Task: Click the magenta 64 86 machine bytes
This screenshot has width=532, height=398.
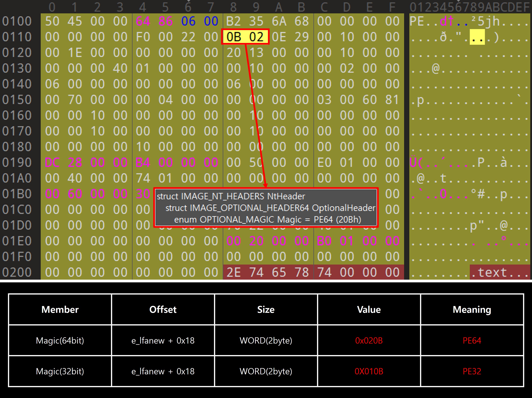Action: tap(154, 21)
